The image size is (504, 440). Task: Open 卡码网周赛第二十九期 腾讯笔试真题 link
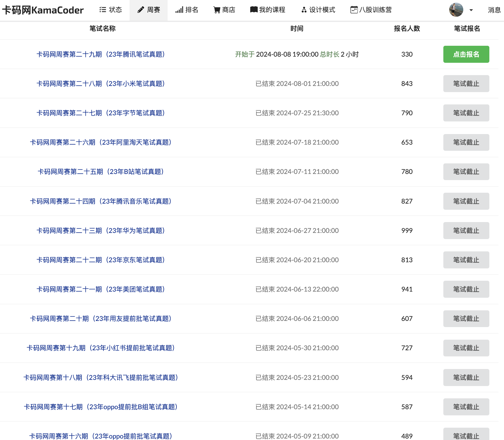101,54
